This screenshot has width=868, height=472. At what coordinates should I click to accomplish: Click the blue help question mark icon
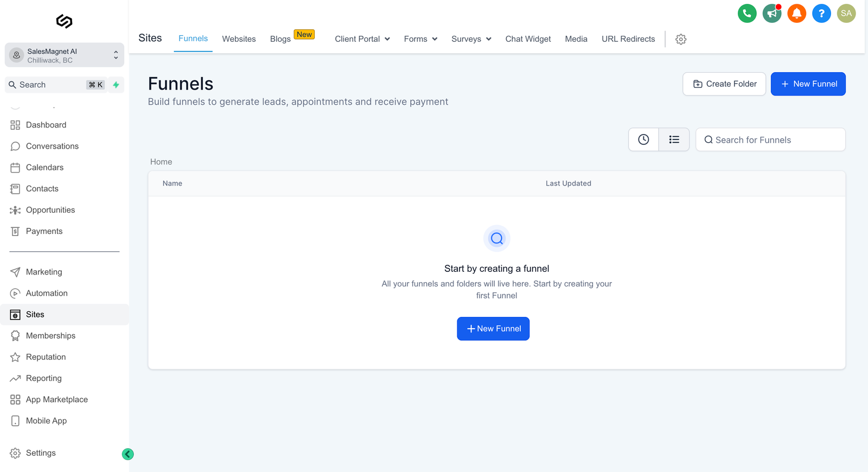coord(821,14)
